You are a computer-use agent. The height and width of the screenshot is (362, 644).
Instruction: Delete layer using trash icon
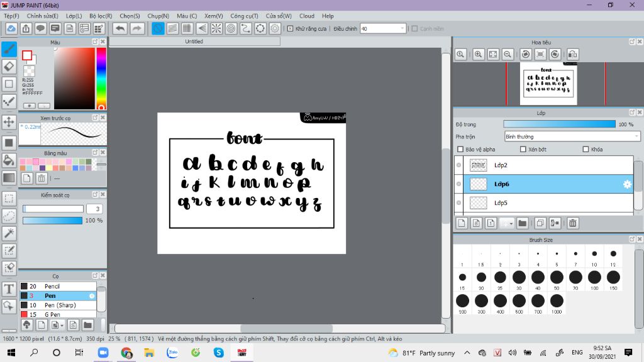point(573,223)
